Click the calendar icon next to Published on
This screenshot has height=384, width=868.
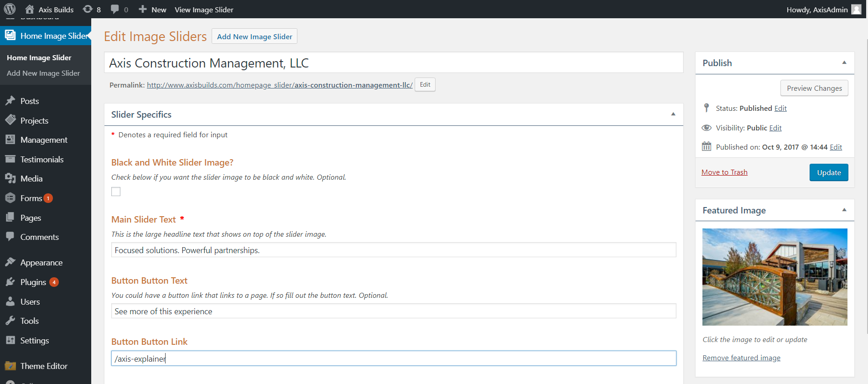[x=707, y=146]
